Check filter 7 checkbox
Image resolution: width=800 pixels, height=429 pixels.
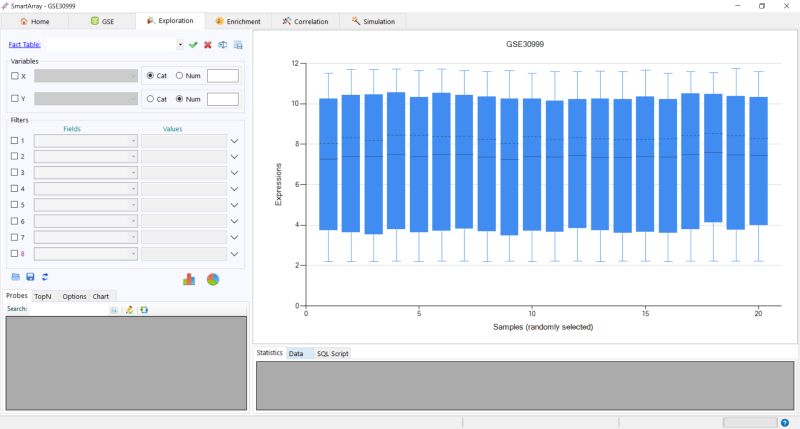[x=15, y=237]
